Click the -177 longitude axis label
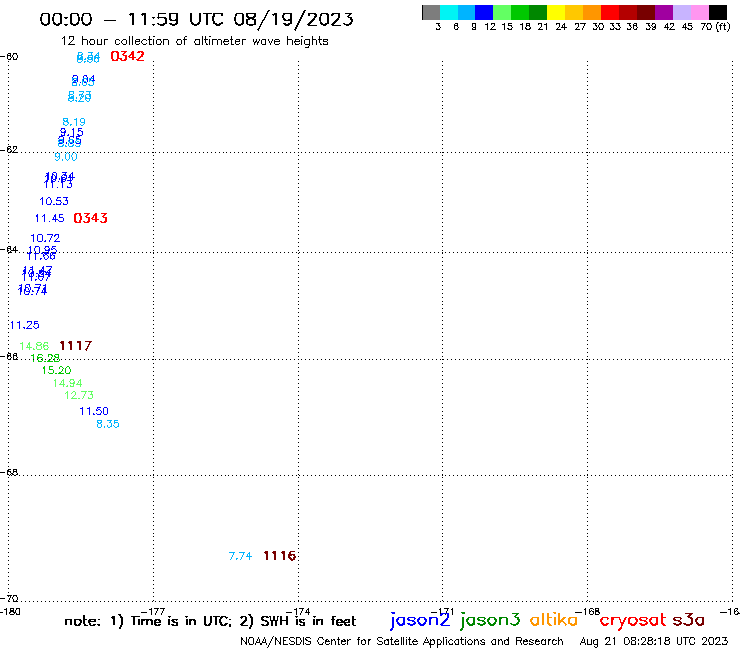Viewport: 740px width, 650px height. [153, 612]
